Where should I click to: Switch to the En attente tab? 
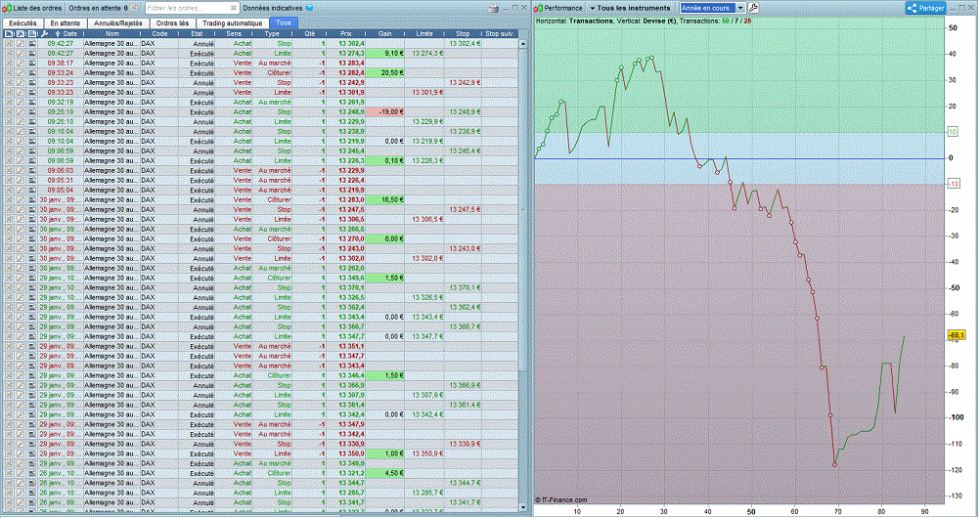(65, 23)
